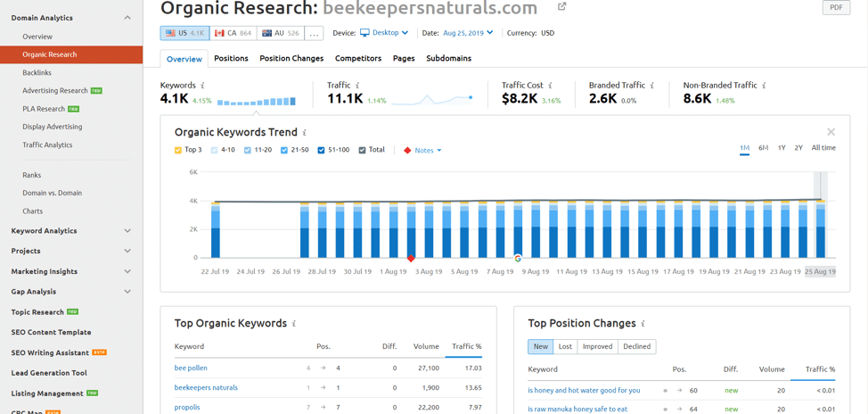The width and height of the screenshot is (868, 414).
Task: Open SEO Writing Assistant in sidebar
Action: point(50,352)
